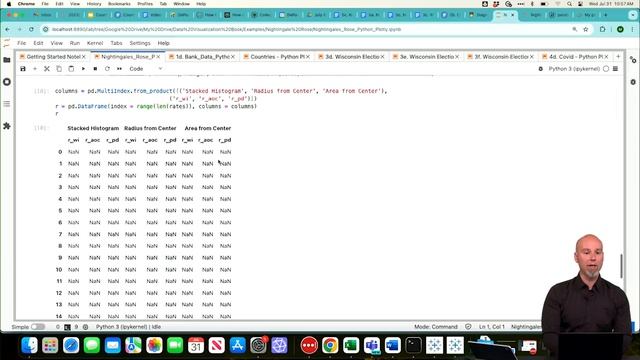Close the Nightingales_Rose notebook tab

(158, 57)
